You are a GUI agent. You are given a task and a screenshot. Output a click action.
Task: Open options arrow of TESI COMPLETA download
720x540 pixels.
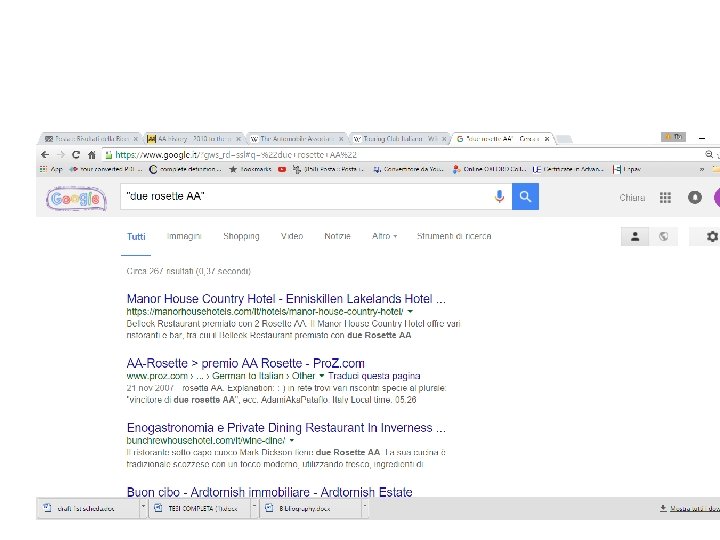[x=254, y=506]
